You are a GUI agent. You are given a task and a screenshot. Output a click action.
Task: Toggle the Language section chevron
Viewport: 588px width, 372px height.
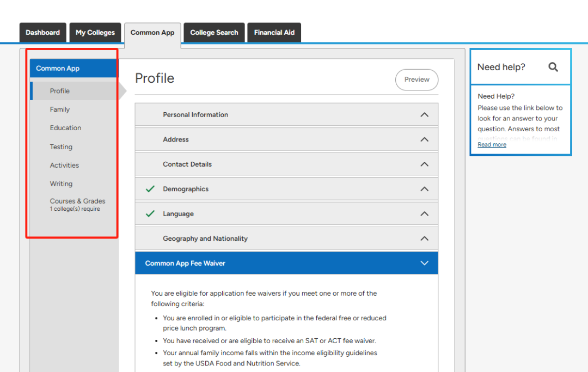[x=424, y=214]
